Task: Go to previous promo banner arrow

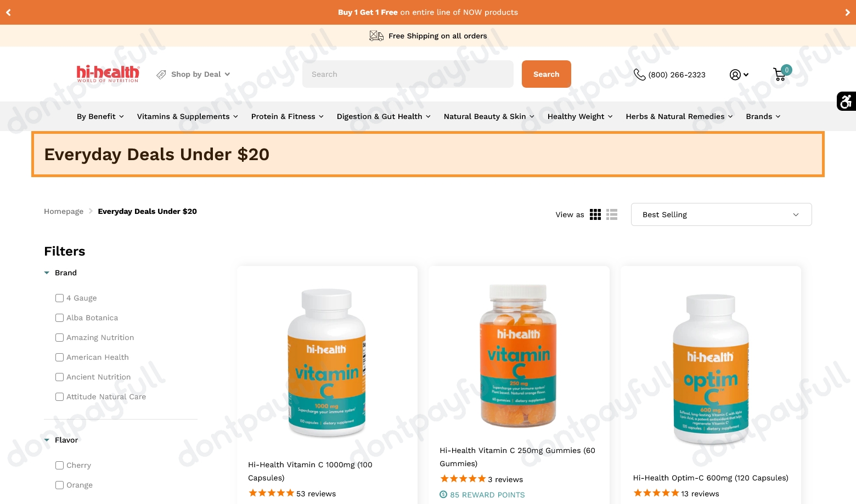Action: pos(8,12)
